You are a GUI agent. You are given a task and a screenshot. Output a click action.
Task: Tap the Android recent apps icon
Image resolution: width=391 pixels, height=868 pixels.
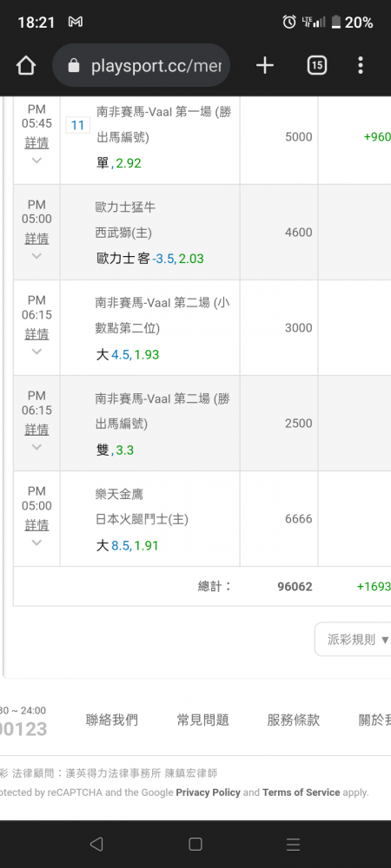click(x=293, y=844)
